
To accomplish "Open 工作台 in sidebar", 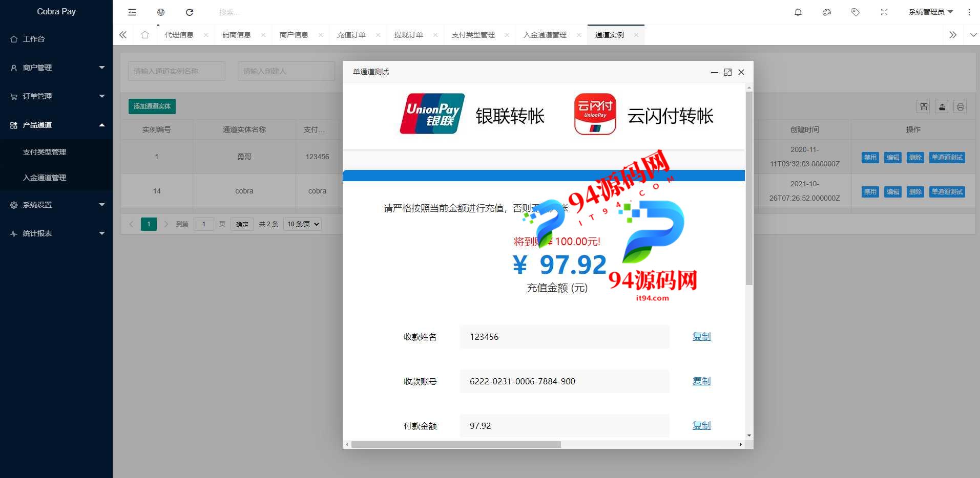I will [56, 39].
